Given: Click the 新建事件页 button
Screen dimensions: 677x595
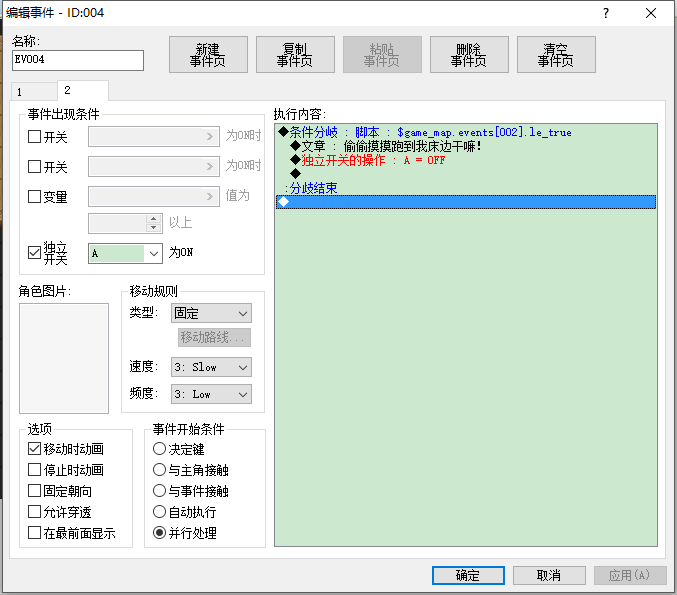Looking at the screenshot, I should pyautogui.click(x=208, y=54).
